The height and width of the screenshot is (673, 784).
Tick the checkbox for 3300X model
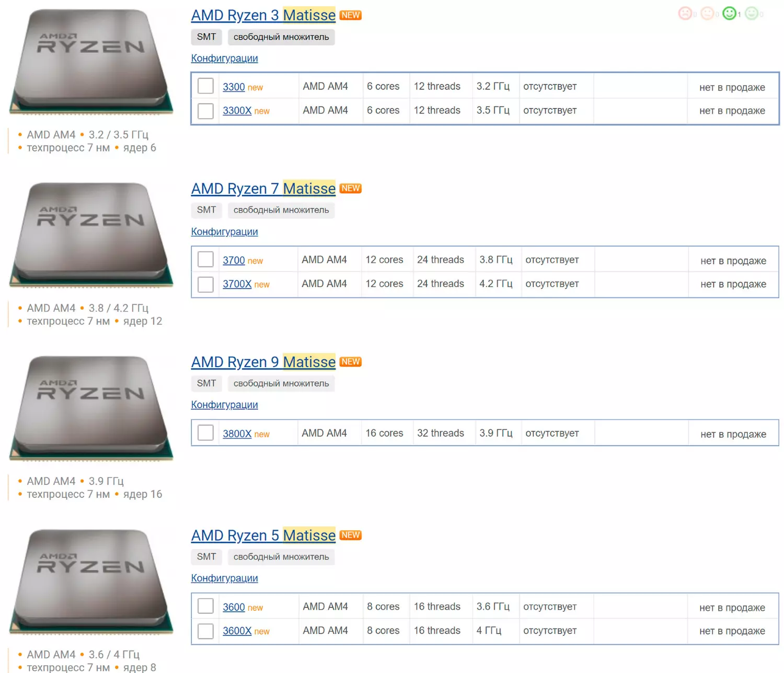click(x=205, y=111)
